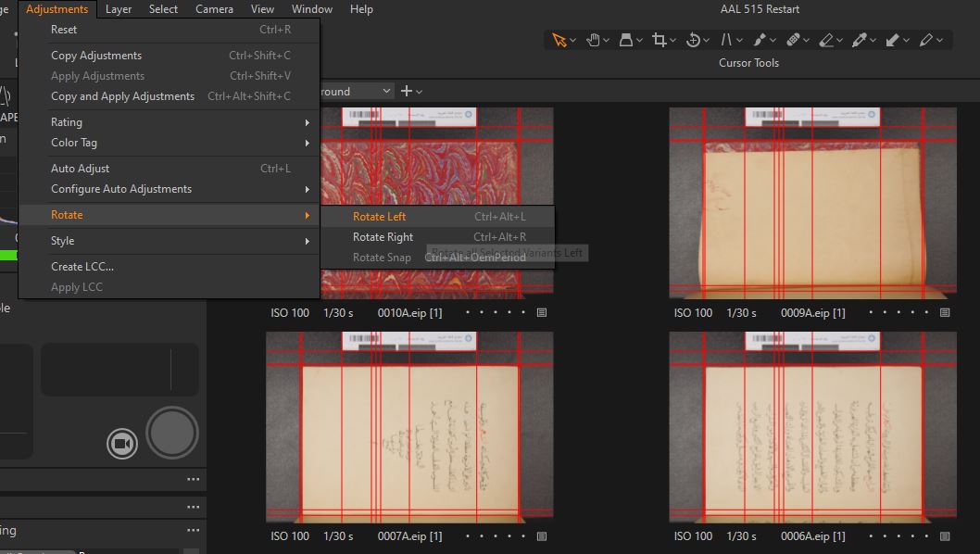980x554 pixels.
Task: Set first rating dot under 0009A.eip
Action: (871, 312)
